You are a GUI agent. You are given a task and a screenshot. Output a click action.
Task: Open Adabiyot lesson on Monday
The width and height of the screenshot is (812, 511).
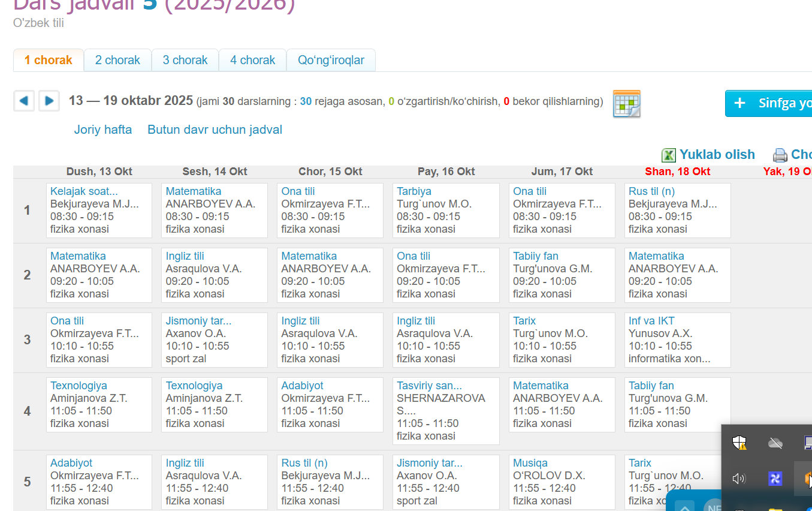[x=71, y=463]
